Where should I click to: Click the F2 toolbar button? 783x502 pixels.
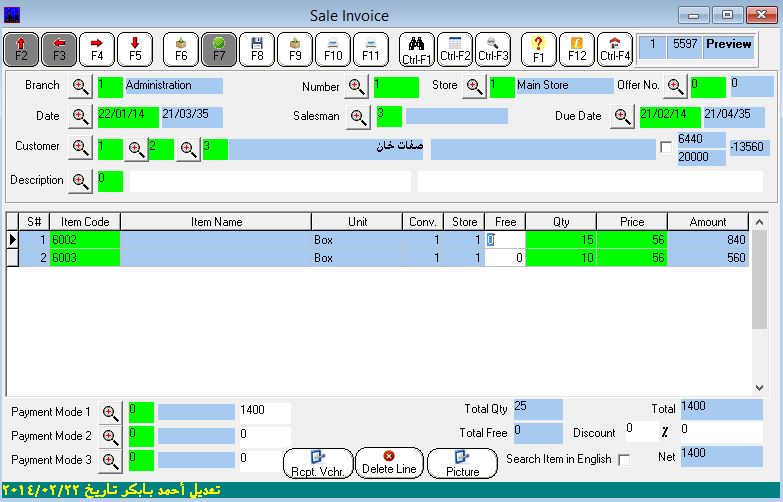[22, 48]
